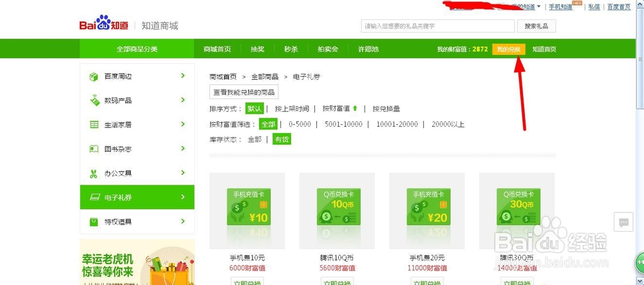Open the 手机知道 top link
Screen dimensions: 644x285
coord(561,6)
